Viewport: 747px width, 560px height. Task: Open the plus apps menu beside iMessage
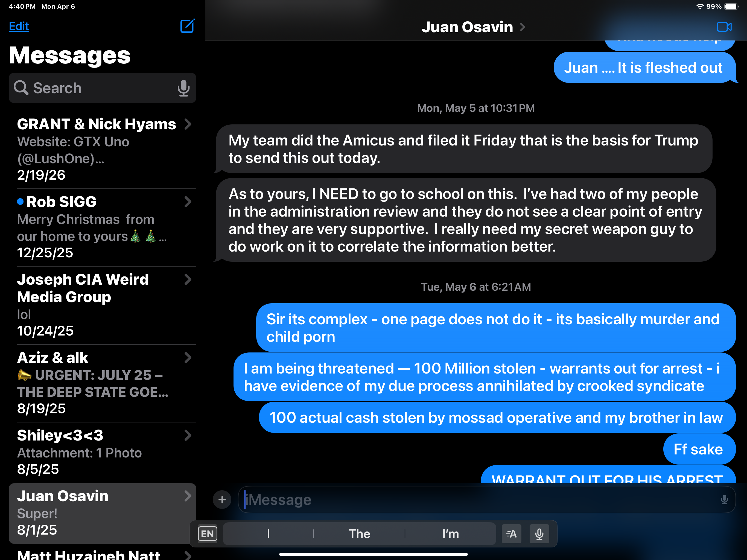(x=222, y=500)
